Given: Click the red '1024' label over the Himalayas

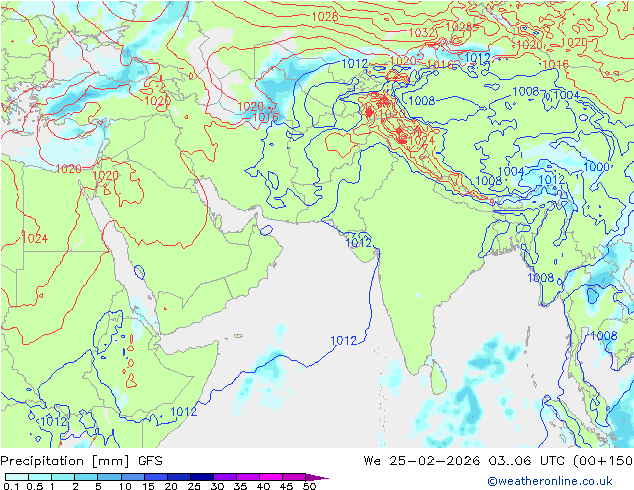Looking at the screenshot, I should (421, 140).
